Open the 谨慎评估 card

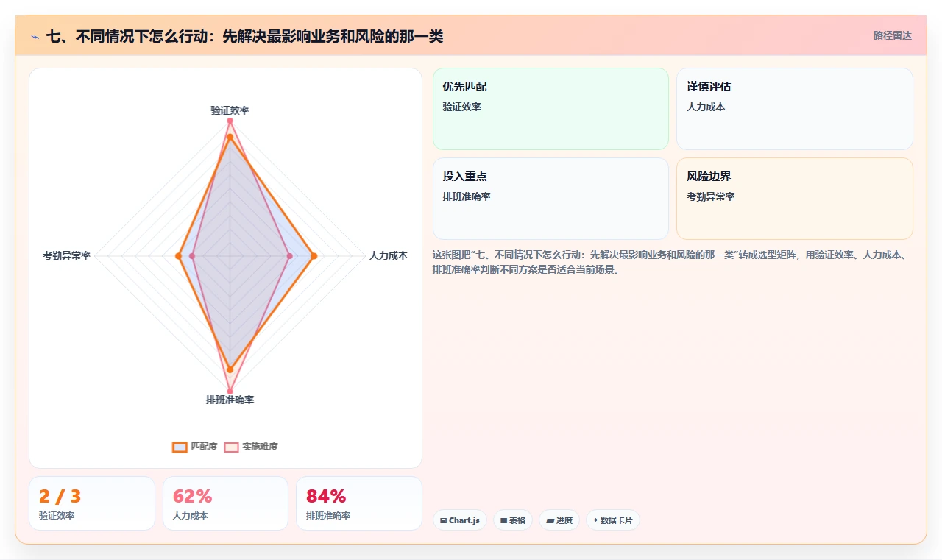[795, 109]
